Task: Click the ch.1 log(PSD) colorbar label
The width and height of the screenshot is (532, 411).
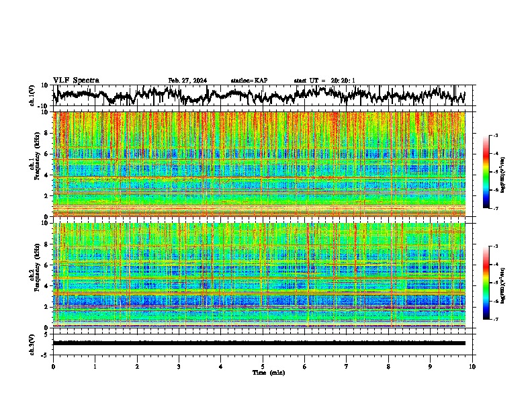Action: (503, 175)
